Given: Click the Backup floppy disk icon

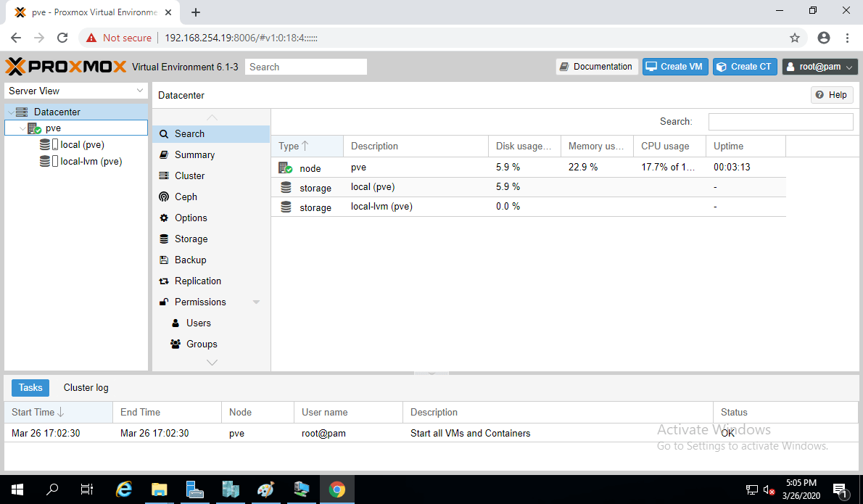Looking at the screenshot, I should click(x=164, y=260).
